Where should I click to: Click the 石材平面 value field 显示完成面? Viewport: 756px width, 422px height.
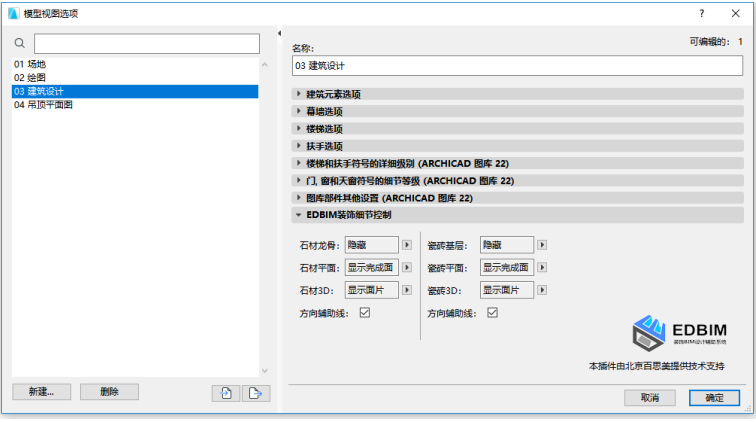(x=372, y=267)
